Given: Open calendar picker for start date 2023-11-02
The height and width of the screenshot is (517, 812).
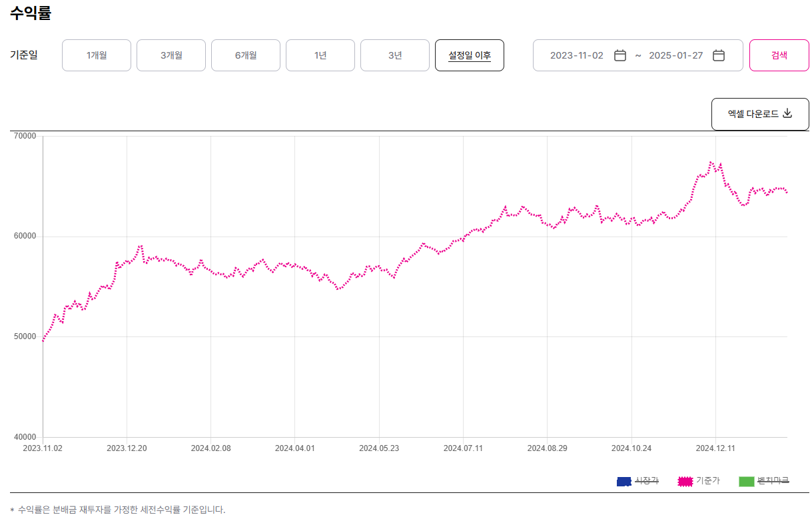Looking at the screenshot, I should pyautogui.click(x=619, y=55).
